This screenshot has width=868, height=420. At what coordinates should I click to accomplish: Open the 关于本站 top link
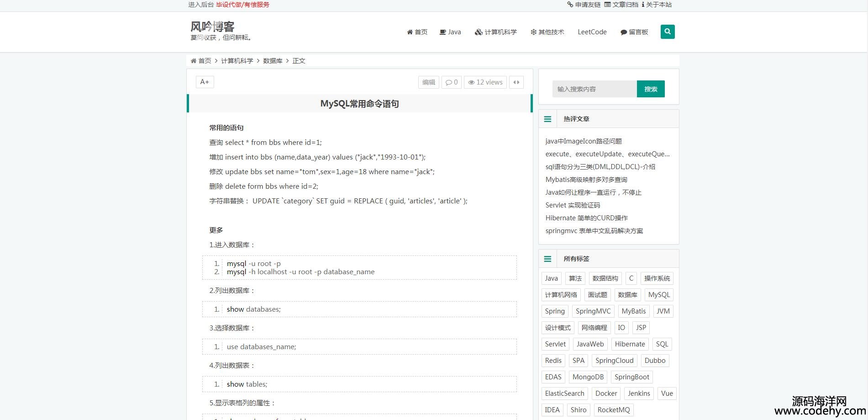click(657, 5)
